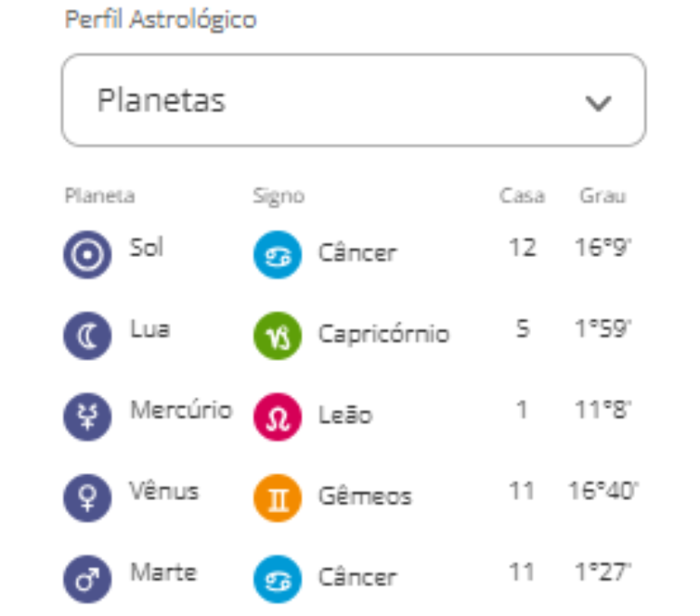This screenshot has width=700, height=616.
Task: Select the Mercúrio planet label
Action: (x=181, y=410)
